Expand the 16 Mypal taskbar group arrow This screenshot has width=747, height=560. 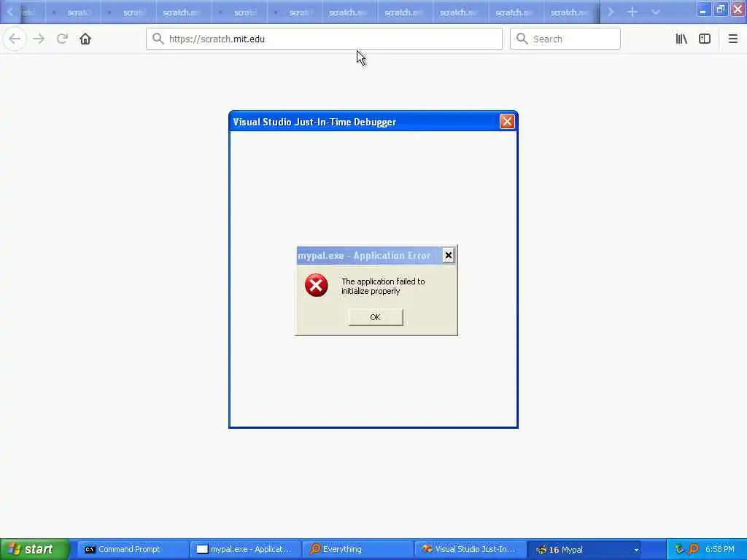pyautogui.click(x=636, y=550)
